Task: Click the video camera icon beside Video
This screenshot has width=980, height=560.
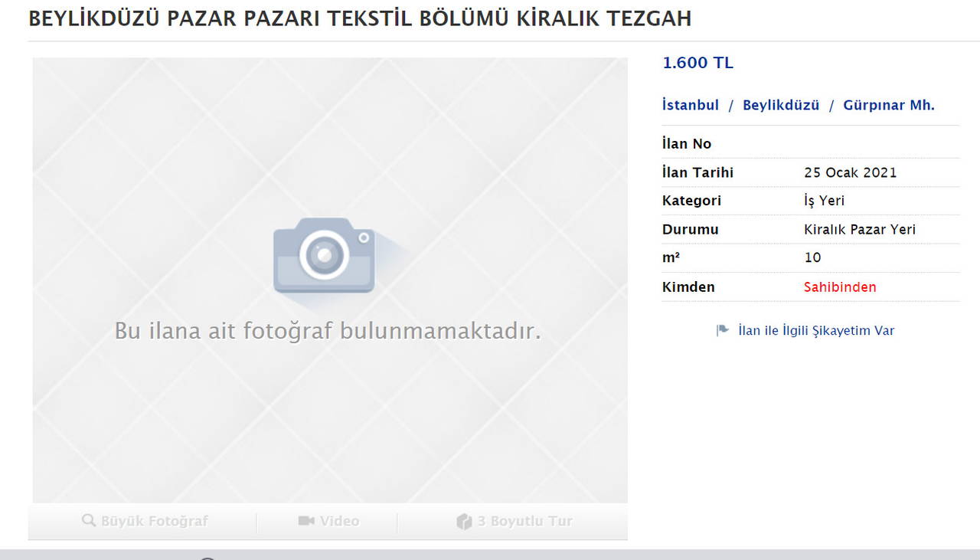Action: pyautogui.click(x=306, y=521)
